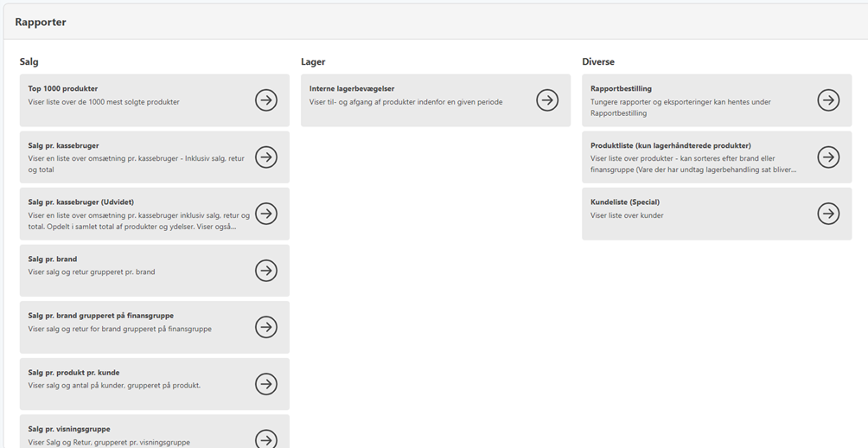The image size is (868, 448).
Task: Select the Rapportbestilling report title
Action: tap(621, 89)
